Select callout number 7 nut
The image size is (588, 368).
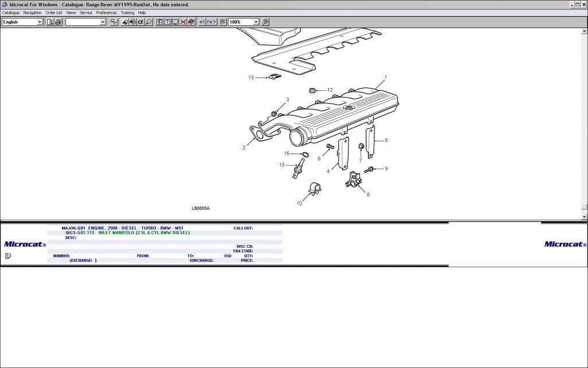tap(361, 161)
